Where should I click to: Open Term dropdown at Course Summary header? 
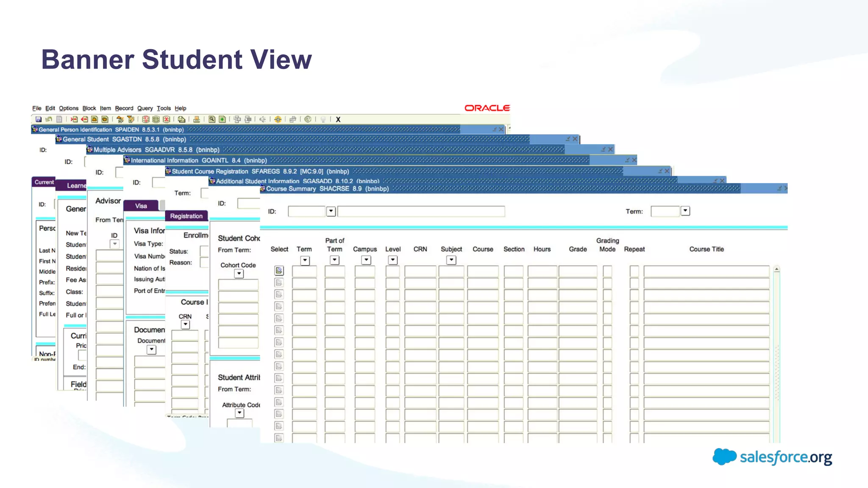(x=685, y=211)
